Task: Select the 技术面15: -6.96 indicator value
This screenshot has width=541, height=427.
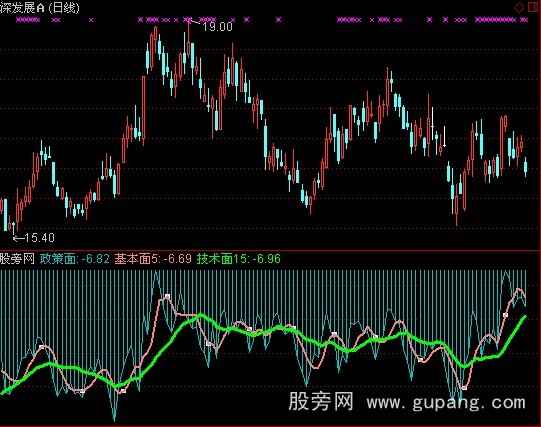Action: click(x=238, y=258)
